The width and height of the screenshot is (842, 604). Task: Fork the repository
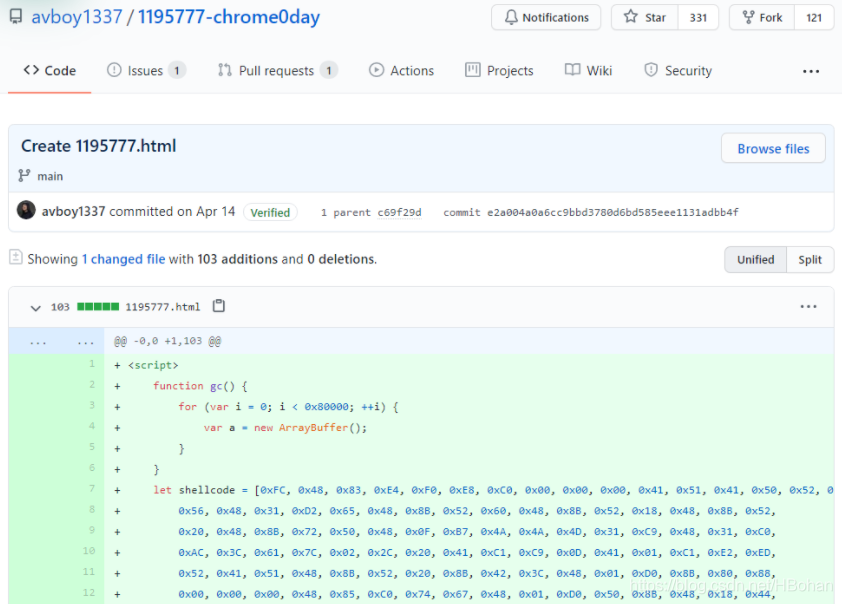[762, 17]
